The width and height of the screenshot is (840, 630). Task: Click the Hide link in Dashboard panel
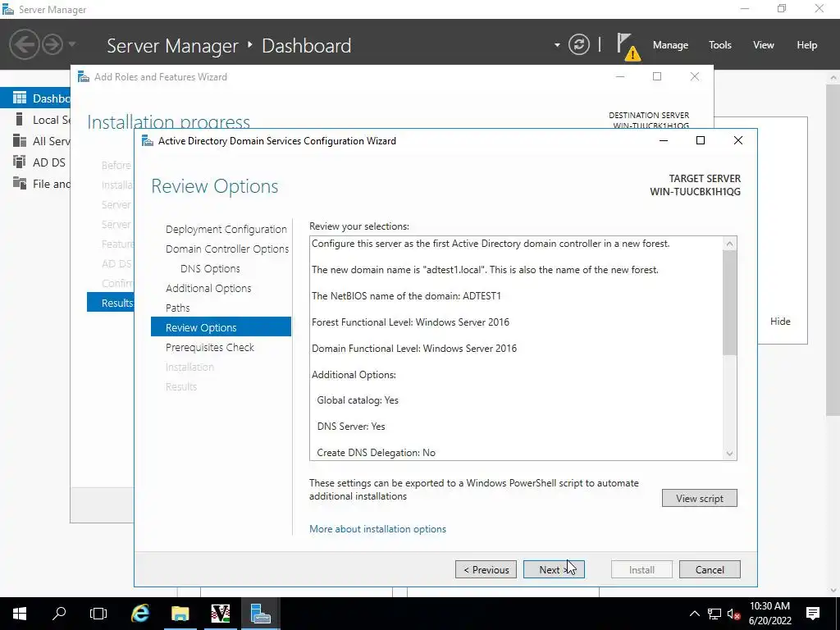pos(780,322)
